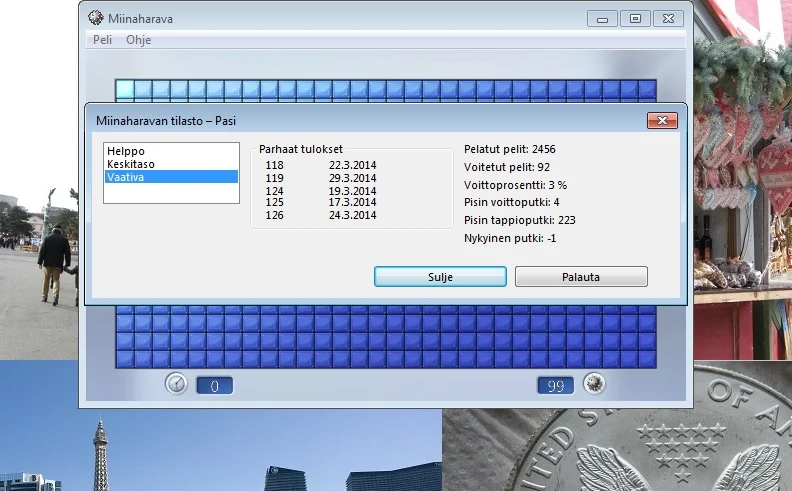Click the highlighted top-left minefield tile
The height and width of the screenshot is (491, 792).
[125, 89]
